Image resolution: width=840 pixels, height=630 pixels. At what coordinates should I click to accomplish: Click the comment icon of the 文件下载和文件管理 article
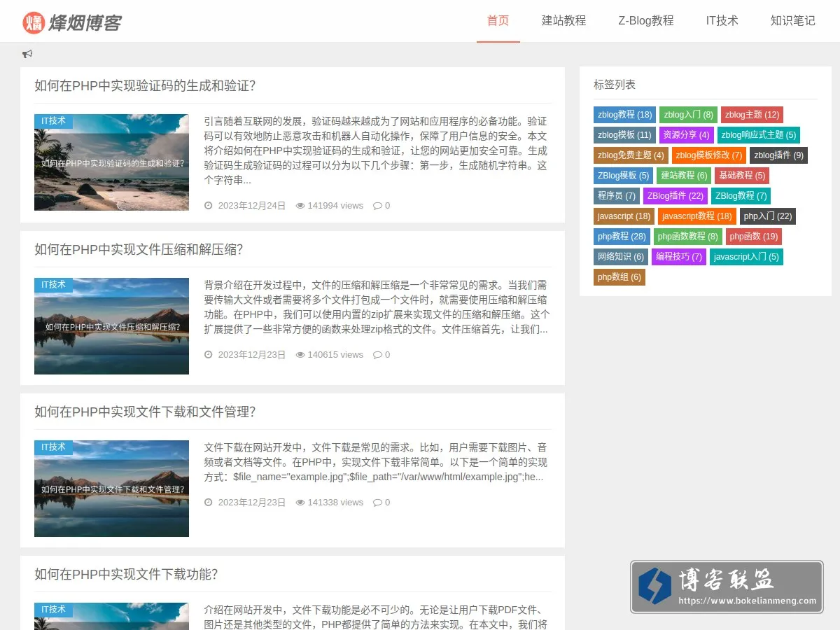coord(377,503)
